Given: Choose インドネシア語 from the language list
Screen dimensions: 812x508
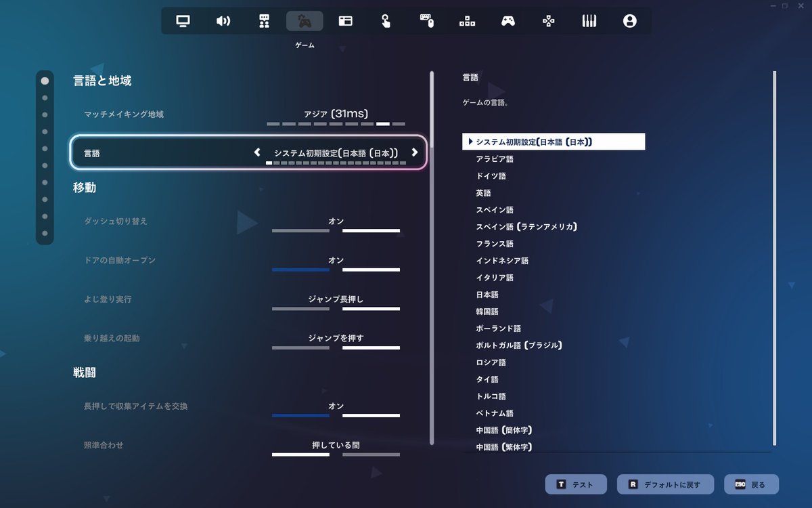Looking at the screenshot, I should pos(502,260).
